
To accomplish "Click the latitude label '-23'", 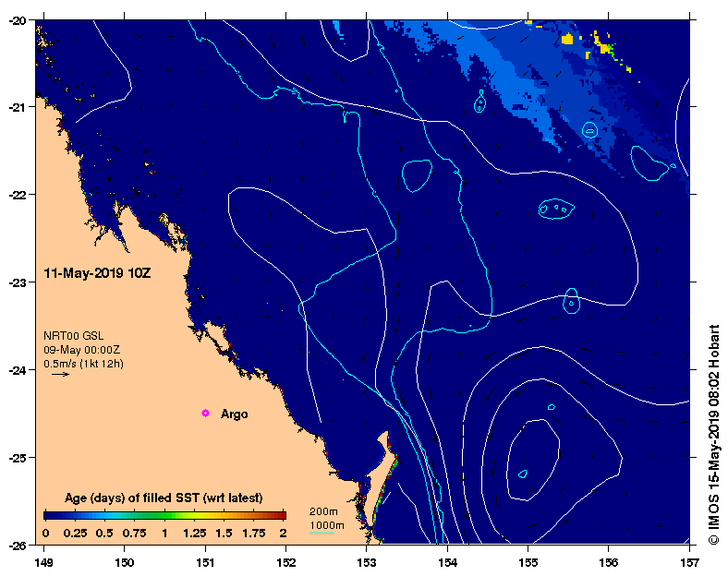I will 18,282.
